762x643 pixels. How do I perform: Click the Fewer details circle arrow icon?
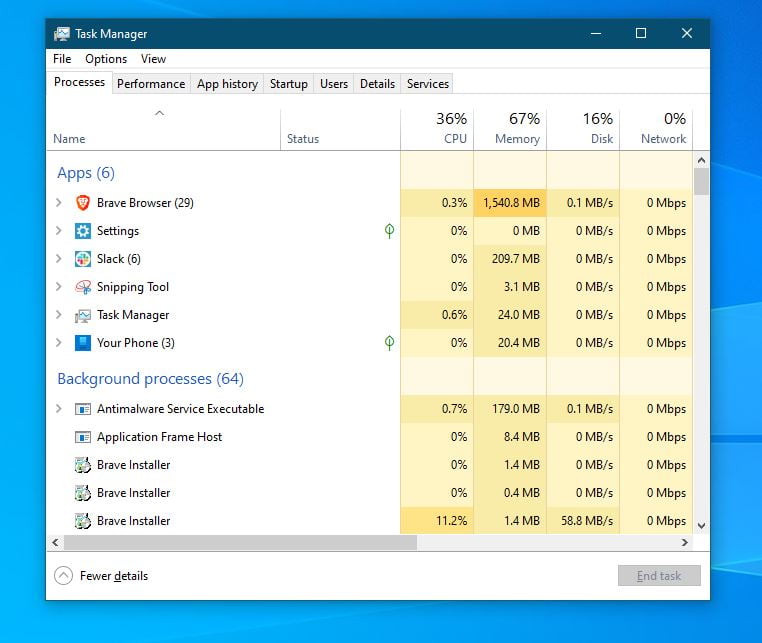pos(63,575)
